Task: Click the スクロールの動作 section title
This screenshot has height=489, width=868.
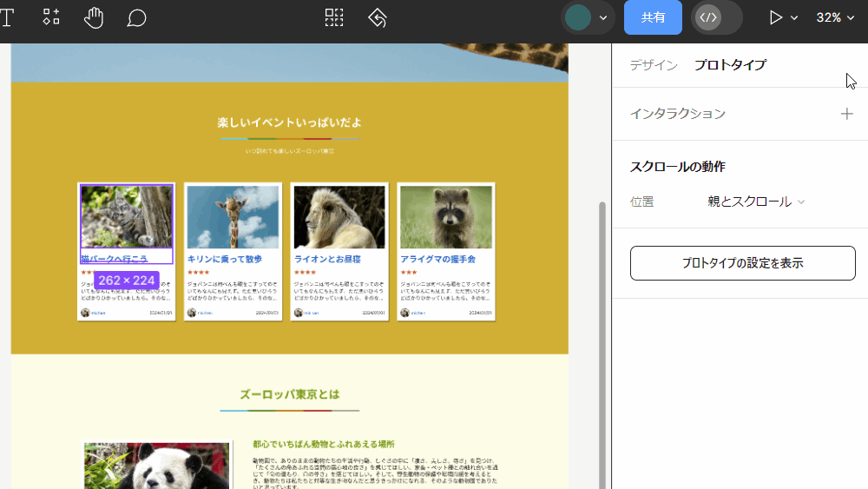Action: coord(678,167)
